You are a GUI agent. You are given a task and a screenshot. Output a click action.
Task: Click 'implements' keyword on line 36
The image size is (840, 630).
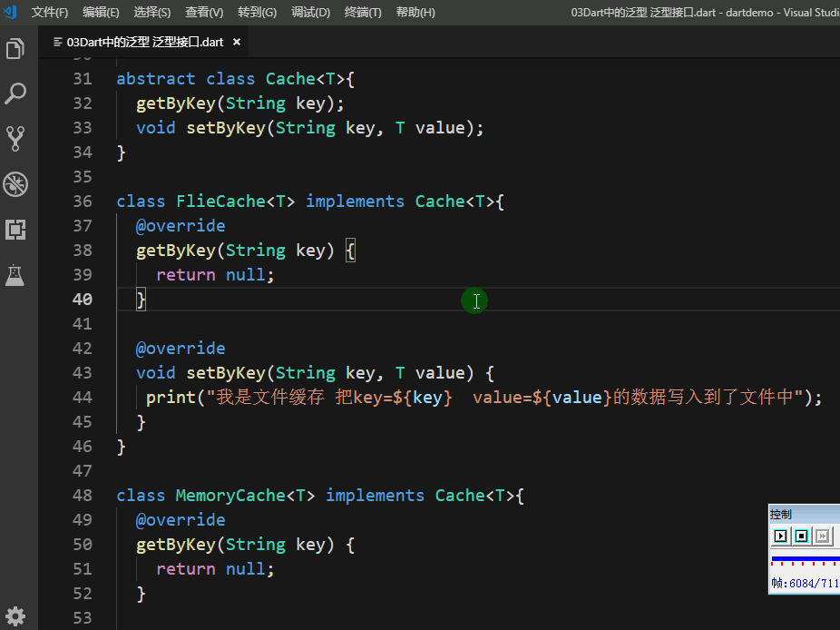(x=355, y=202)
